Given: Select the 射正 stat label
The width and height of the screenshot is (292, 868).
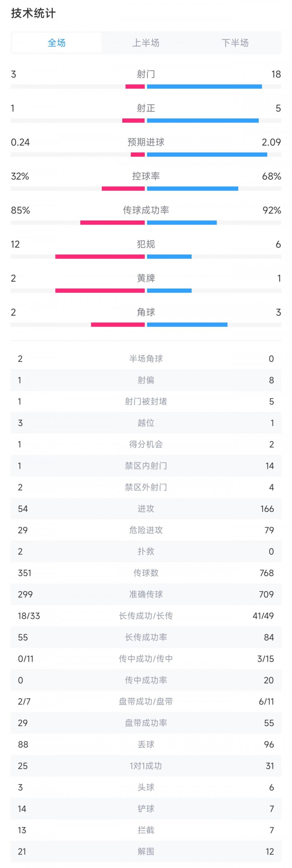Looking at the screenshot, I should (x=146, y=108).
